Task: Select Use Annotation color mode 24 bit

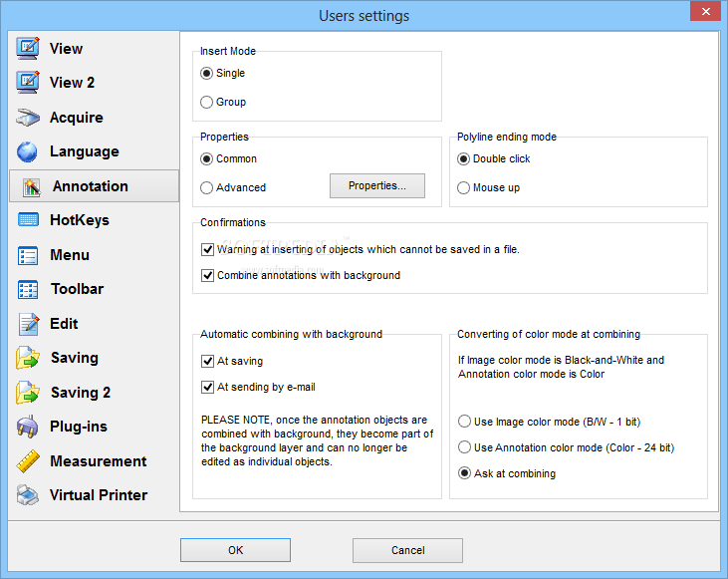Action: click(x=464, y=447)
